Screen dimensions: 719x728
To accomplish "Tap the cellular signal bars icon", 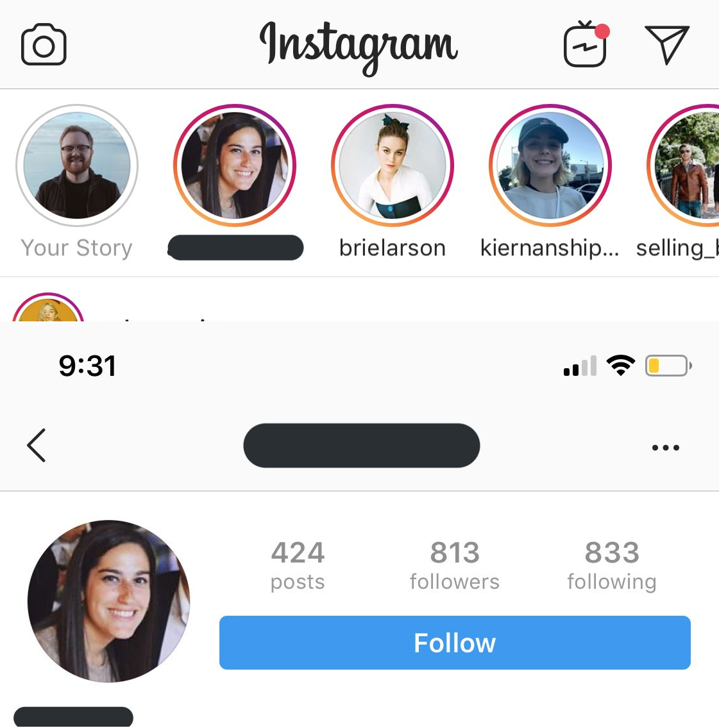I will pos(580,366).
